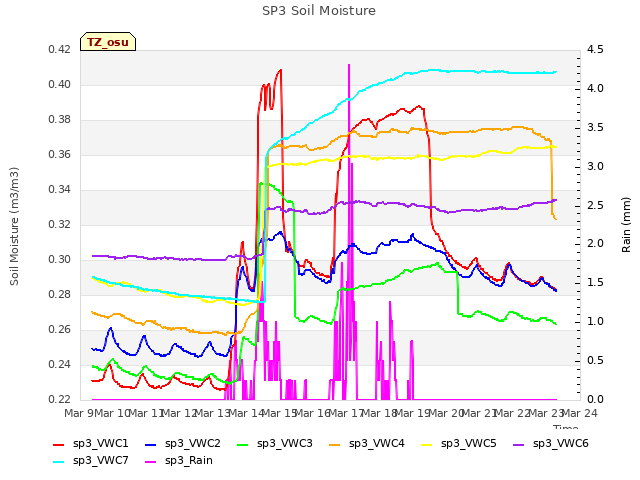This screenshot has width=640, height=480.
Task: Click the orange VWC4 drop at right end
Action: 552,180
